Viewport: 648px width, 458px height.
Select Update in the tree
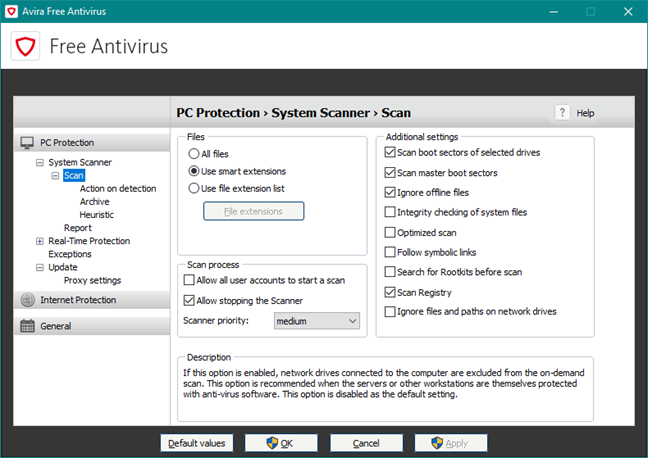click(x=63, y=267)
